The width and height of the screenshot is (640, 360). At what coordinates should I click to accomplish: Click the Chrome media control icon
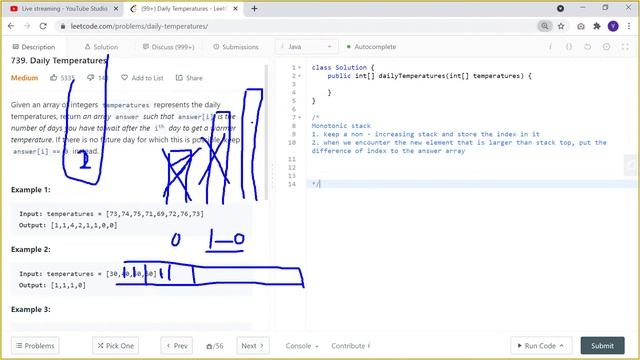click(560, 8)
